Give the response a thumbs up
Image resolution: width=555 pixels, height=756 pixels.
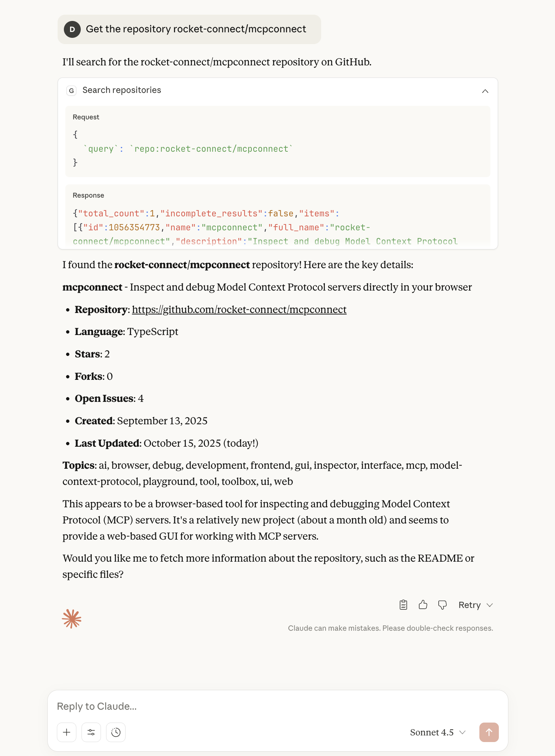[423, 605]
